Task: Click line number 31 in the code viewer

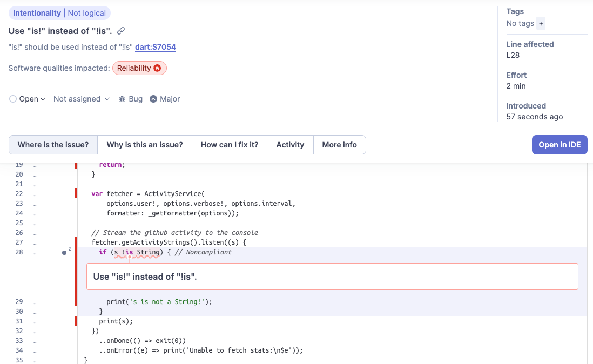Action: coord(19,321)
